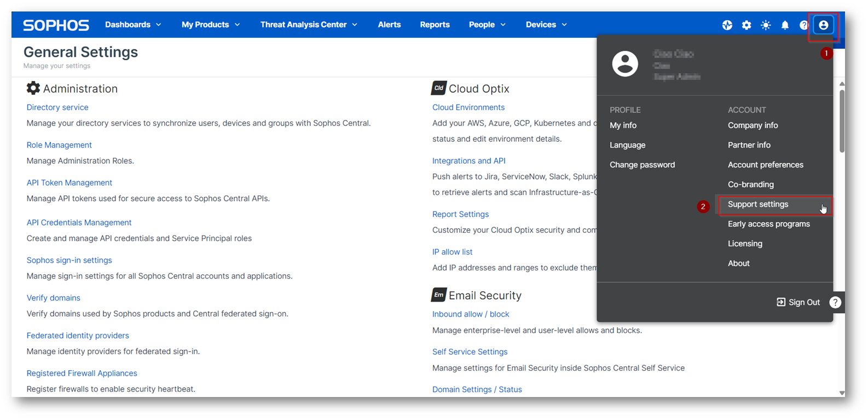This screenshot has width=868, height=420.
Task: Click the Email Security Em icon
Action: coord(439,295)
